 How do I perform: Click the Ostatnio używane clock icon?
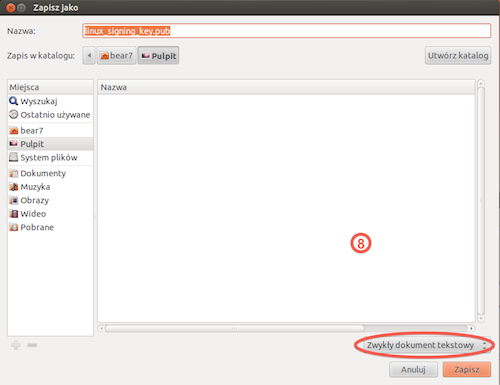[x=13, y=115]
